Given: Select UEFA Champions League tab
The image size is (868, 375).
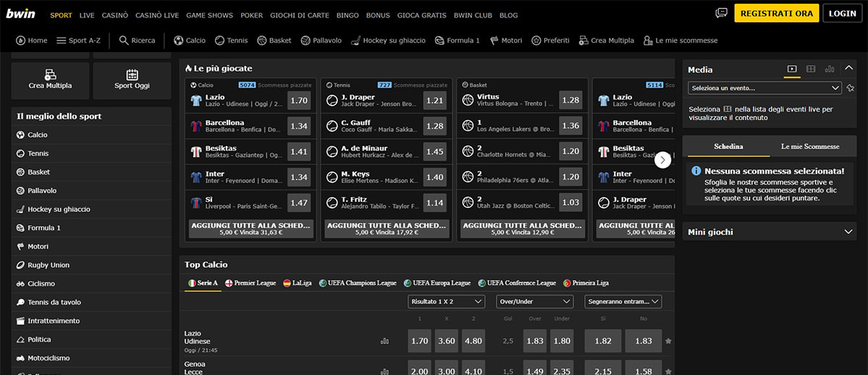Looking at the screenshot, I should [358, 283].
